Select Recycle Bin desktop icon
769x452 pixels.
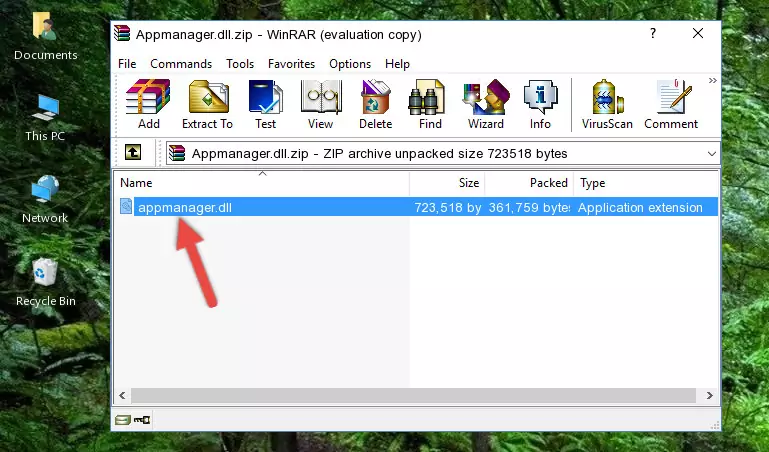pyautogui.click(x=45, y=282)
